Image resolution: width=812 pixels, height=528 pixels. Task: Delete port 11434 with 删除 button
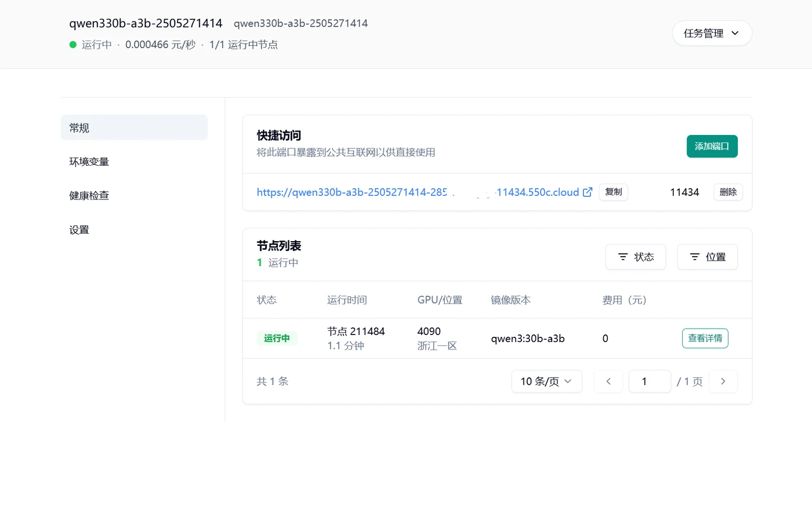click(x=728, y=192)
